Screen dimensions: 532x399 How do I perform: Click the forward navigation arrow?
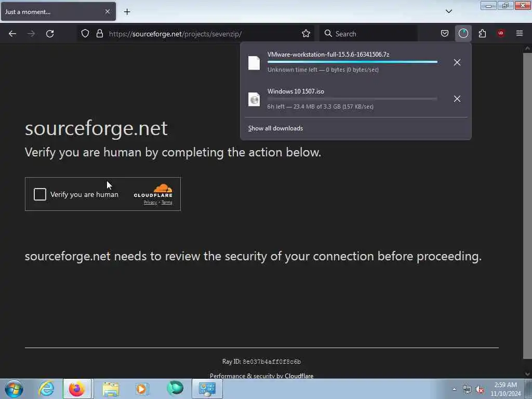point(31,34)
